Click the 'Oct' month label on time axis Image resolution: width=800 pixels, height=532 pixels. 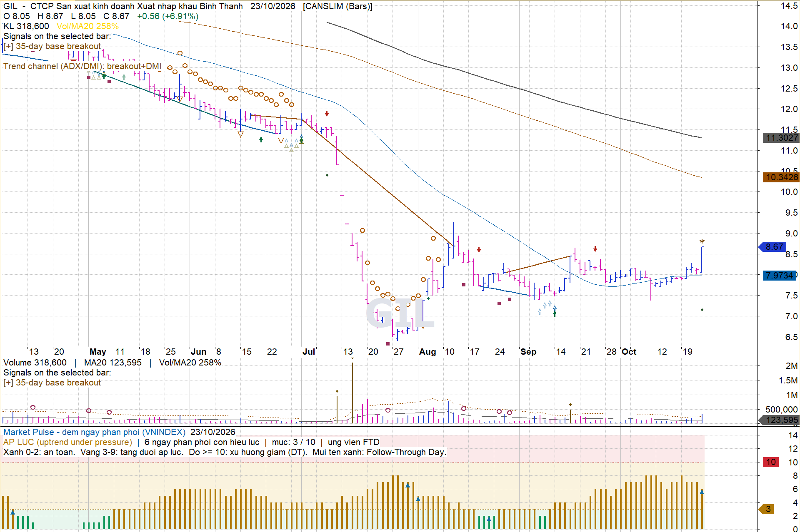(x=629, y=352)
